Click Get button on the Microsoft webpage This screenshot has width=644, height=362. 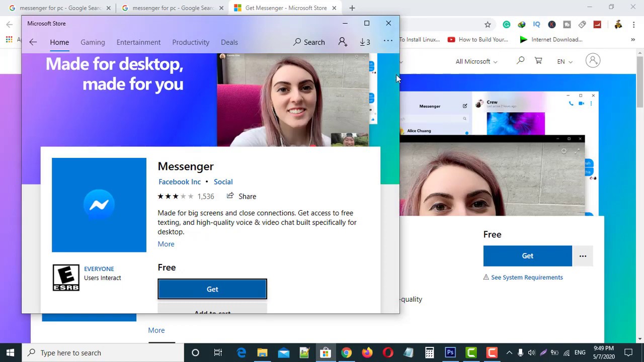(x=527, y=256)
